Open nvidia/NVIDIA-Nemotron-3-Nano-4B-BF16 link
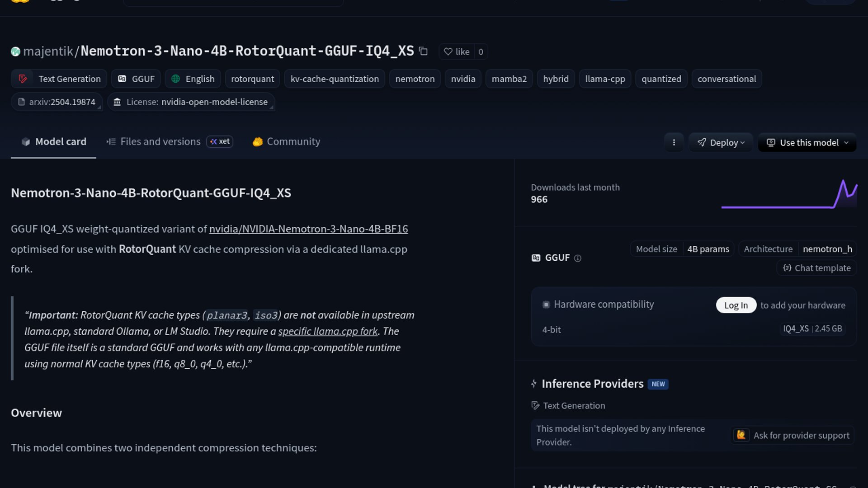868x488 pixels. [x=308, y=229]
